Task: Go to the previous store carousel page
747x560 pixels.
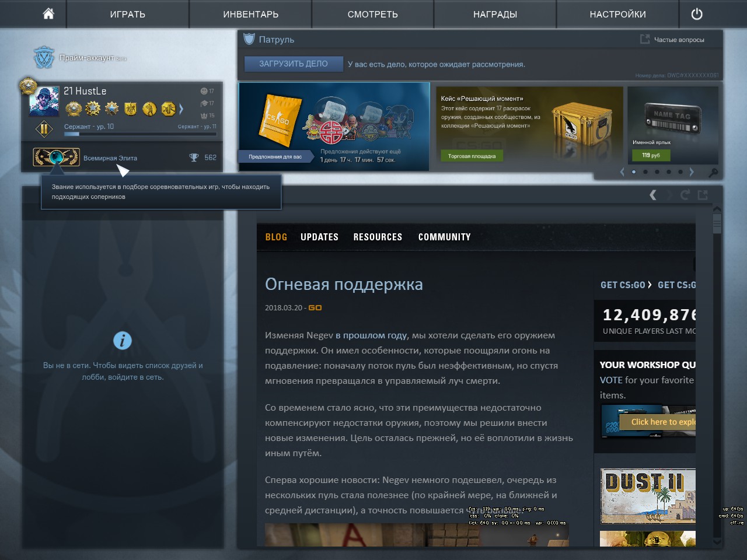Action: [x=622, y=172]
